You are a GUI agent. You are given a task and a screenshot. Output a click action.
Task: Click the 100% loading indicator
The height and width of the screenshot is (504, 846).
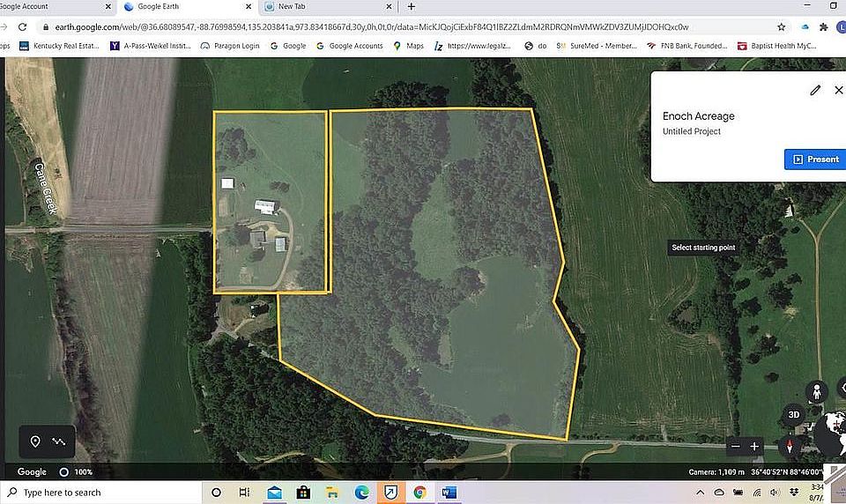(76, 471)
